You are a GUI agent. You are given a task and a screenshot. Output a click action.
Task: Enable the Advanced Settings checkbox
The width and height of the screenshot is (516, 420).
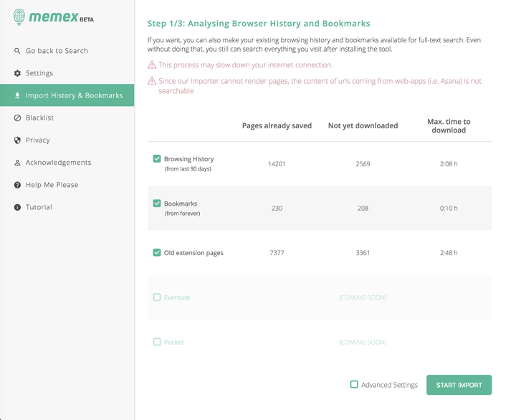pyautogui.click(x=354, y=385)
